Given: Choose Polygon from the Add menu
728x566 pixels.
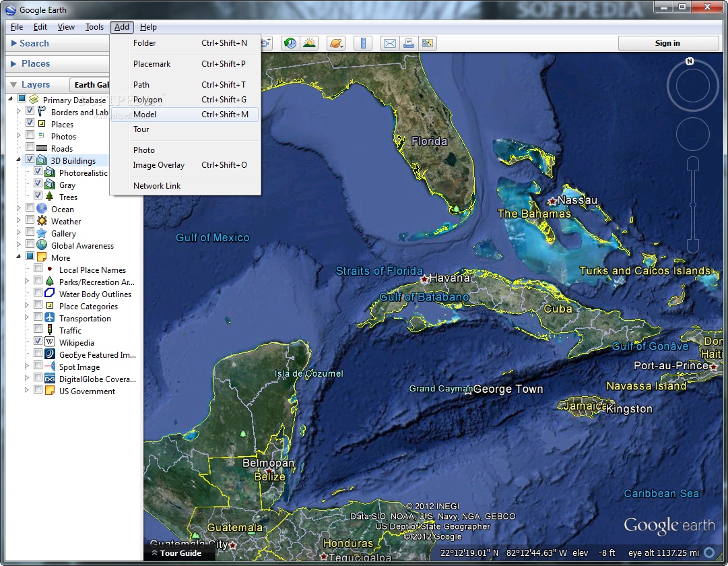Looking at the screenshot, I should 185,100.
